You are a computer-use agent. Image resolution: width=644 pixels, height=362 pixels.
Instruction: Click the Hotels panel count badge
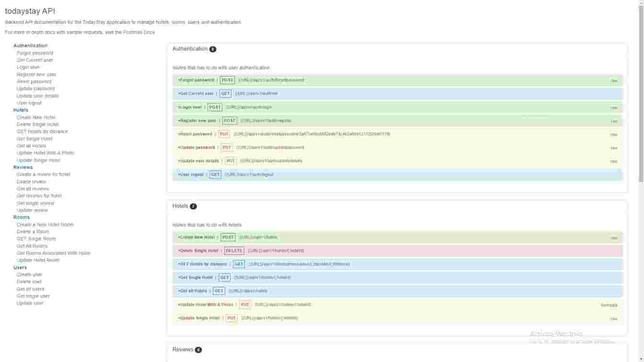tap(193, 206)
